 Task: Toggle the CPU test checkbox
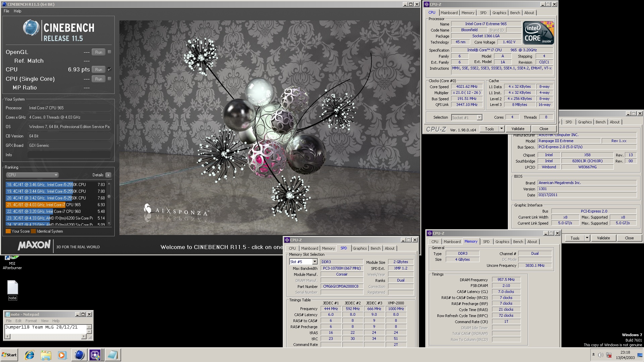tap(109, 69)
